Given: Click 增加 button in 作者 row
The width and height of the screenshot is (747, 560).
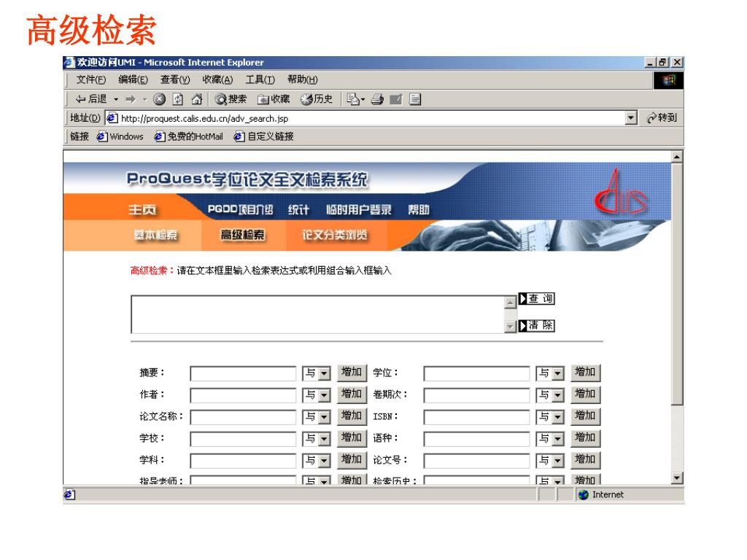Looking at the screenshot, I should pyautogui.click(x=352, y=394).
